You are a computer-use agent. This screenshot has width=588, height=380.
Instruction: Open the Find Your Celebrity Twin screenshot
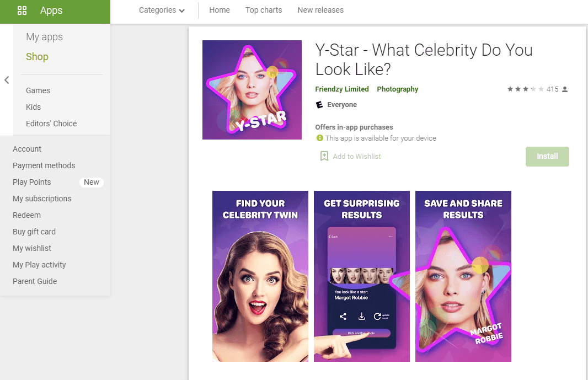point(260,276)
